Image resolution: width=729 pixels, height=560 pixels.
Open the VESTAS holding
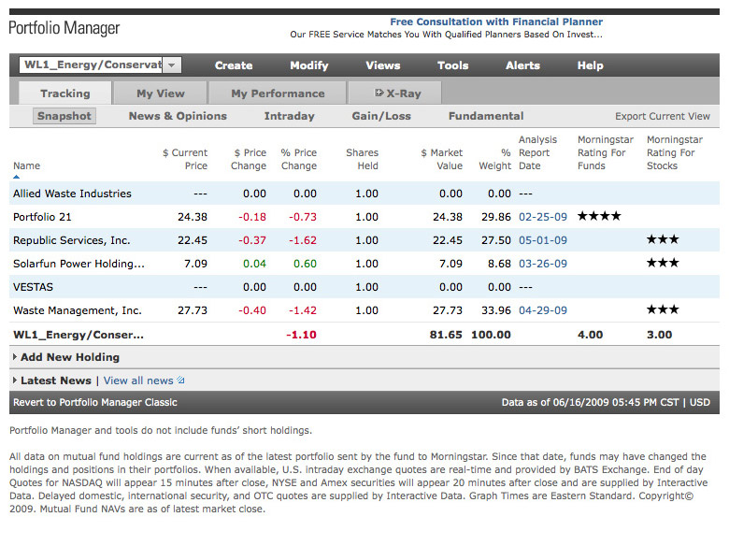(x=33, y=287)
